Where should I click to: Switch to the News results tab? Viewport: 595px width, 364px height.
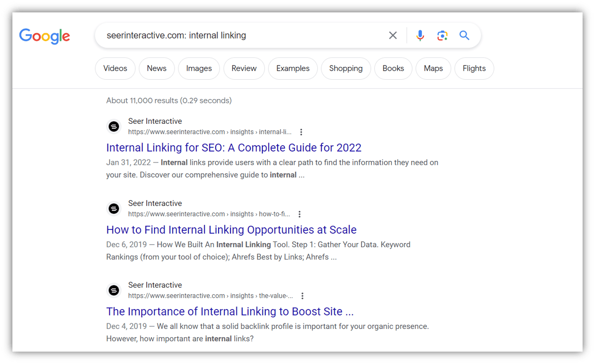coord(157,68)
